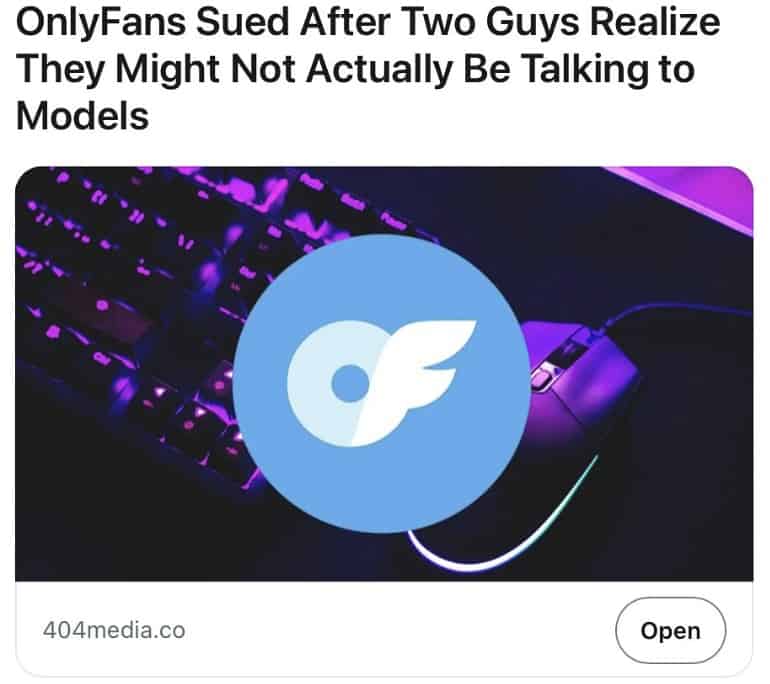
Task: Open the 404media.co source link
Action: pyautogui.click(x=114, y=630)
